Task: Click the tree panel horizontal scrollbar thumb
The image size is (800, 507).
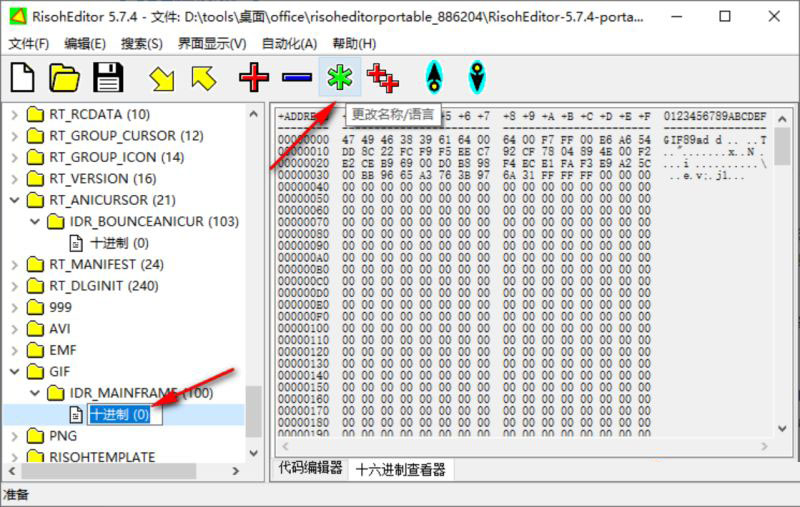Action: (x=109, y=471)
